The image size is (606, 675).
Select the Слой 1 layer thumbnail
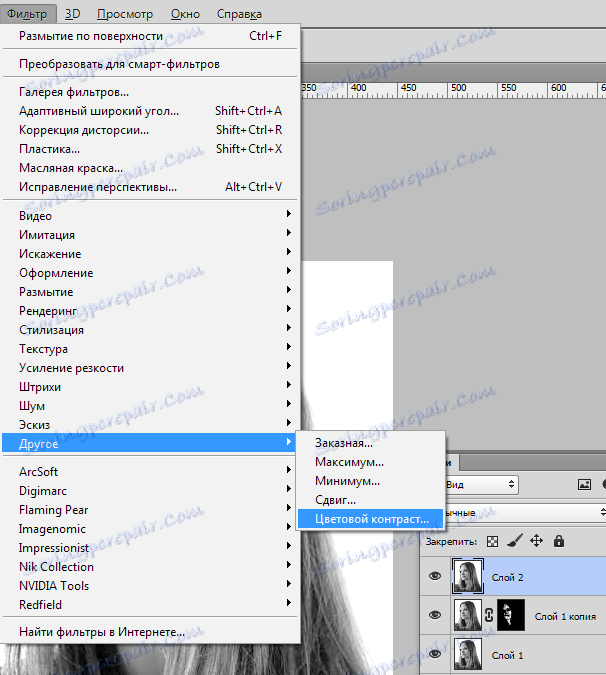click(x=467, y=654)
